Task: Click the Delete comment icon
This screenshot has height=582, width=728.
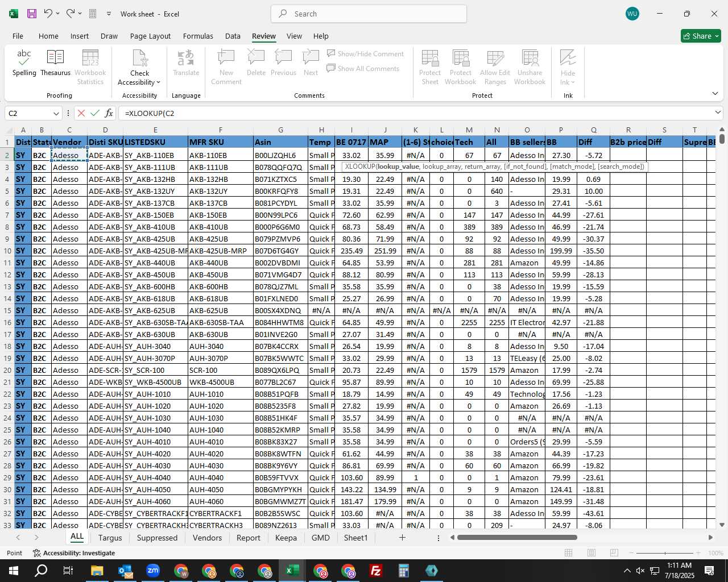Action: pos(256,57)
